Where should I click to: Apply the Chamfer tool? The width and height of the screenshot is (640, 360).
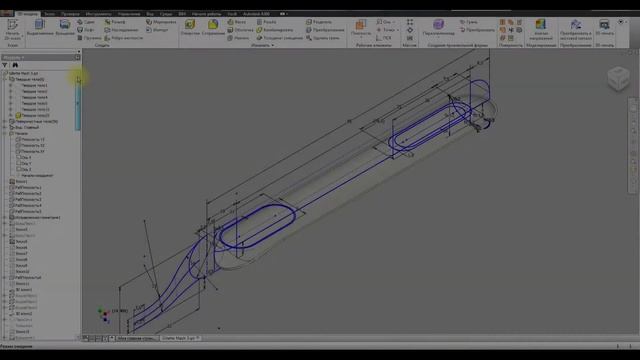tap(237, 22)
